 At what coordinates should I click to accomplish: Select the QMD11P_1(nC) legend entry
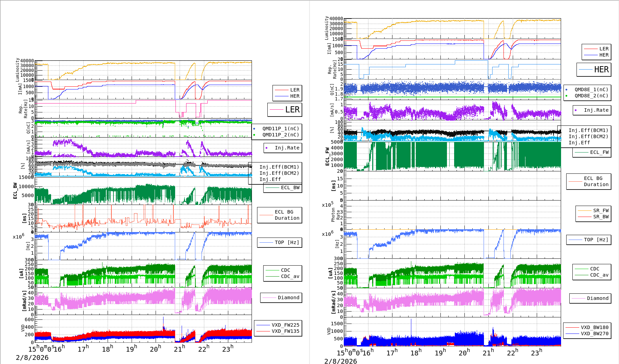(280, 129)
